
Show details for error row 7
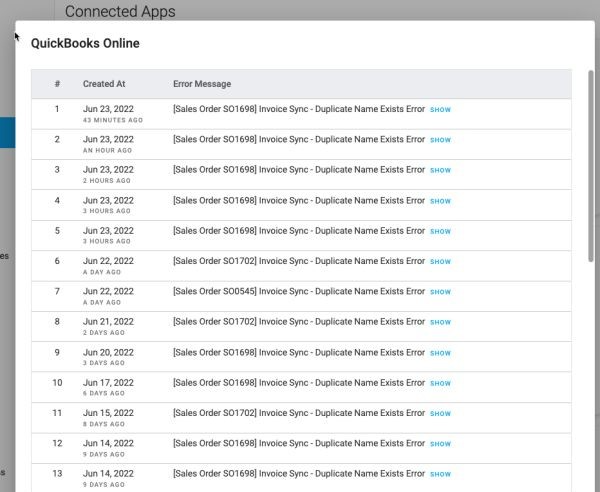(x=440, y=292)
